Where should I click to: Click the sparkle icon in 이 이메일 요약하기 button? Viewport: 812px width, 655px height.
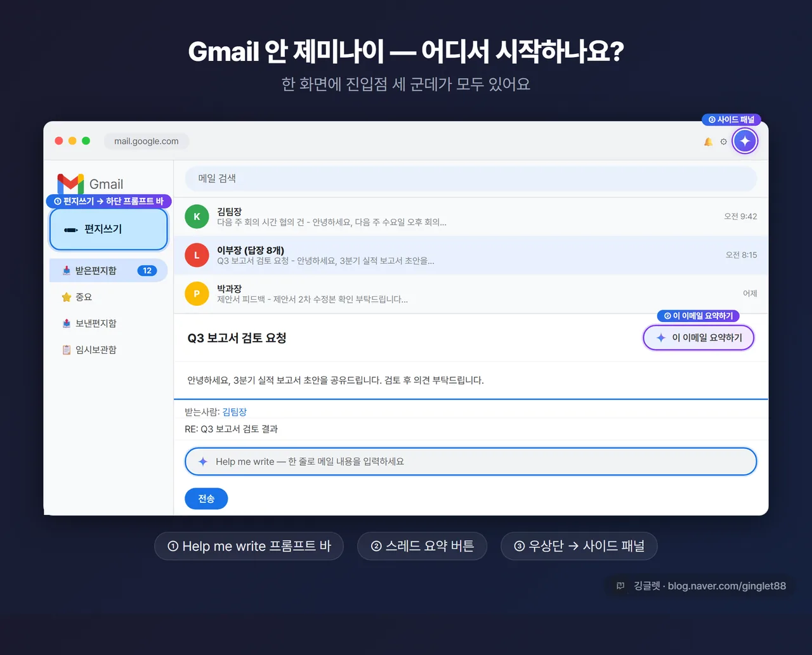661,338
